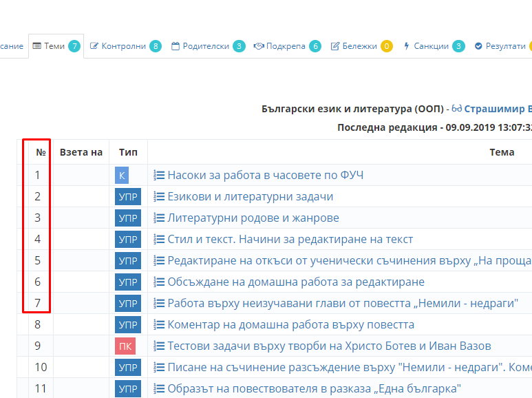Click the Санкции count badge 3
This screenshot has height=398, width=532.
pyautogui.click(x=459, y=46)
